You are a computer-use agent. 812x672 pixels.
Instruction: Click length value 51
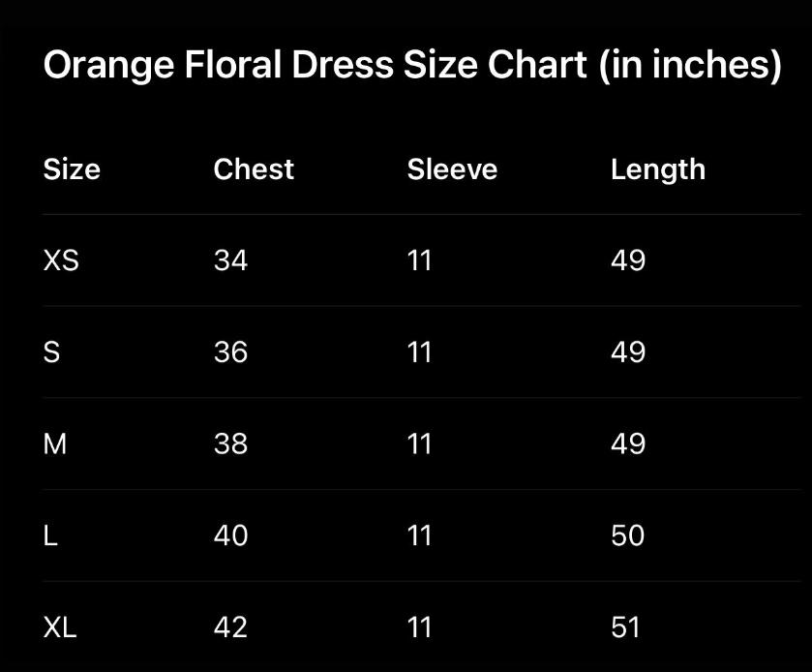pos(626,627)
